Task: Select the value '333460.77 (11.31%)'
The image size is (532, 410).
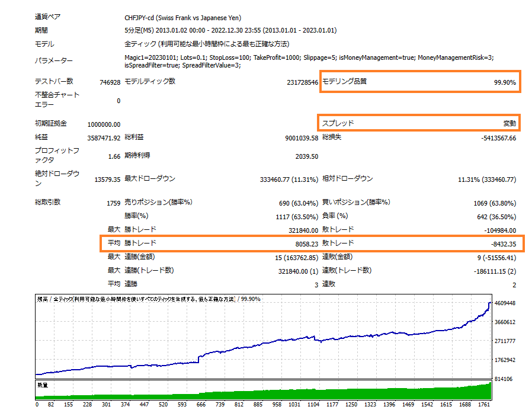Action: [x=289, y=179]
